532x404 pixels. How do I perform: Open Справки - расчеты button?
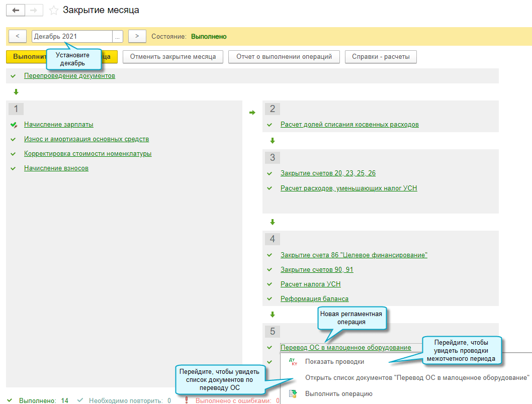click(x=381, y=57)
